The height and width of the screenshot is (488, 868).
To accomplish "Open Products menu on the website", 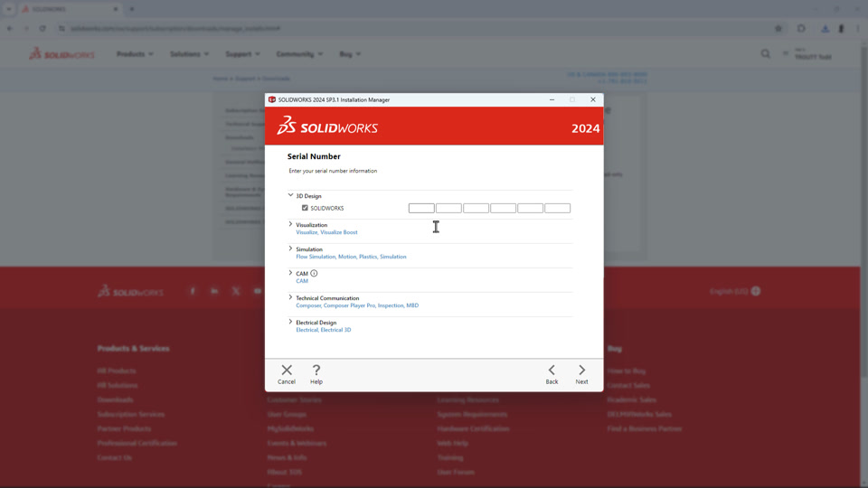I will [135, 54].
